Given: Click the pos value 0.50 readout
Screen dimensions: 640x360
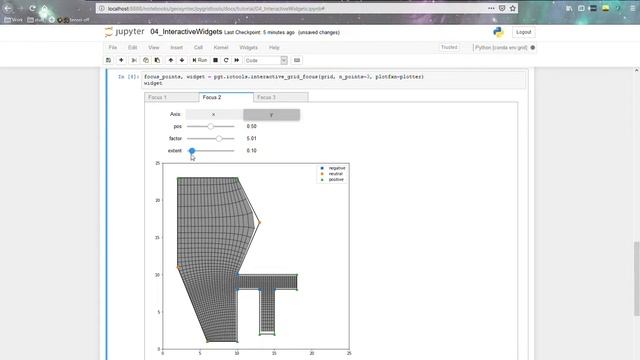Looking at the screenshot, I should pos(251,127).
